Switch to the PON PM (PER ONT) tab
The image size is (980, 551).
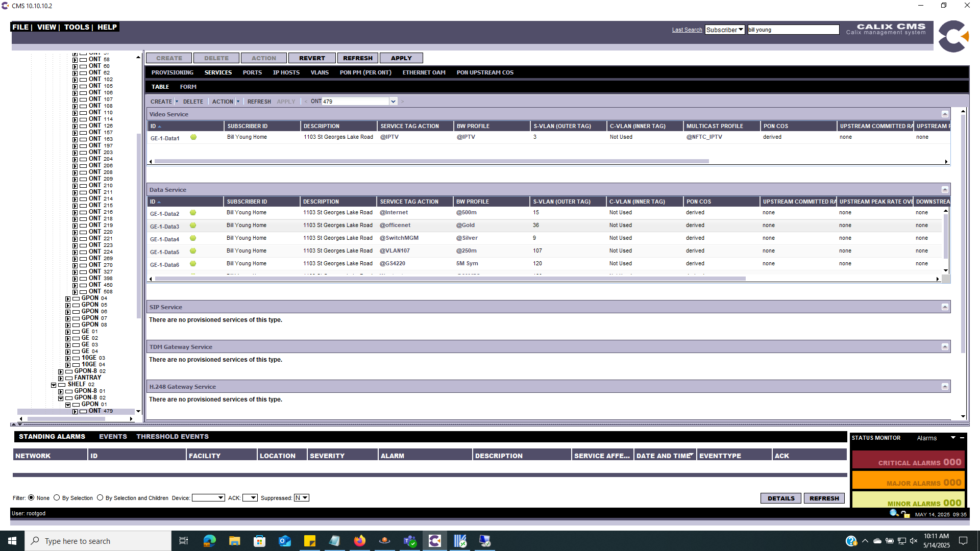pyautogui.click(x=365, y=72)
